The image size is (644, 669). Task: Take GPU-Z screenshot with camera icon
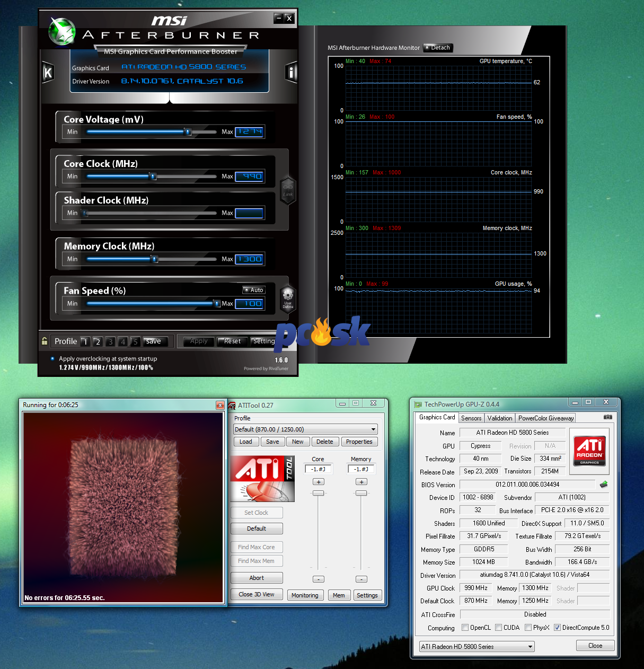click(x=608, y=417)
